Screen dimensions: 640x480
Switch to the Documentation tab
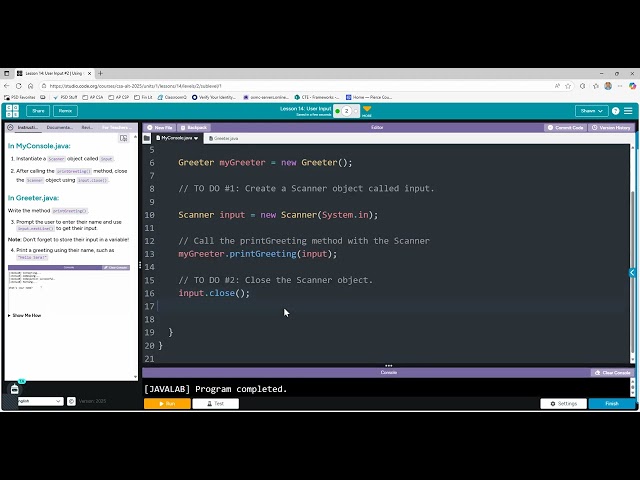[60, 127]
